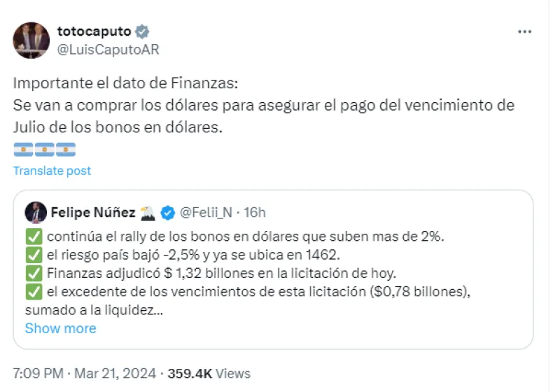Open the three-dot more options menu
This screenshot has height=392, width=553.
pyautogui.click(x=524, y=32)
